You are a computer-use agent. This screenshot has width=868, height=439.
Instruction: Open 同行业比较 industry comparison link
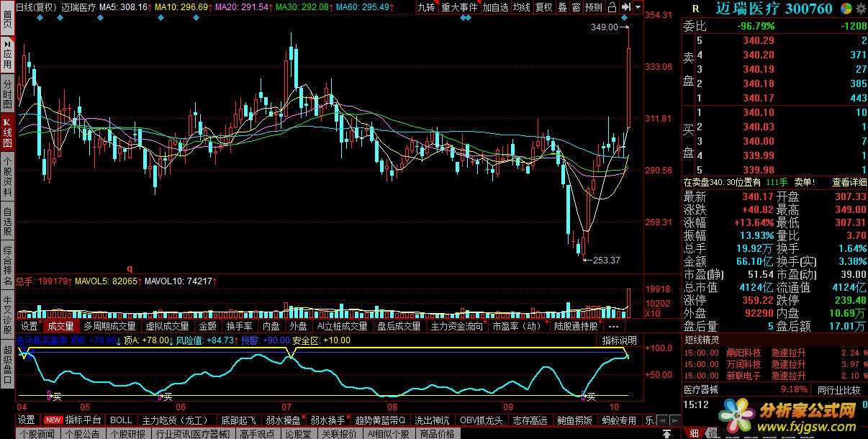pos(838,390)
